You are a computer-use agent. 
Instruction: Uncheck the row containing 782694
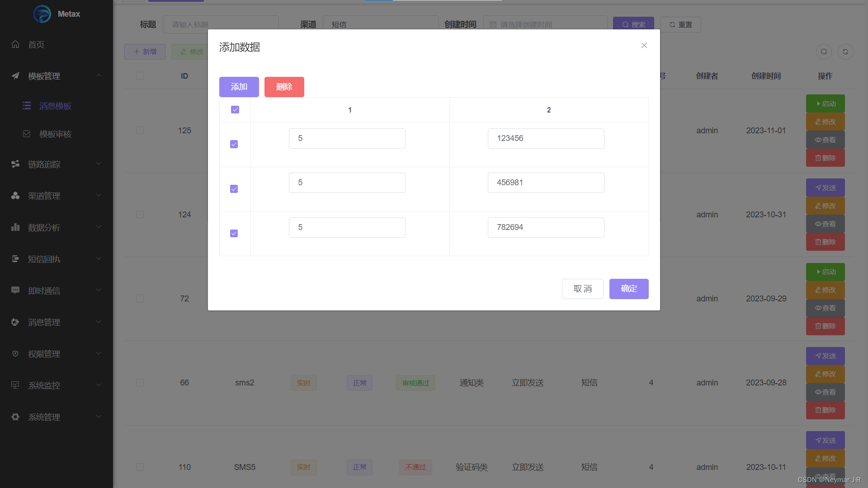(234, 233)
